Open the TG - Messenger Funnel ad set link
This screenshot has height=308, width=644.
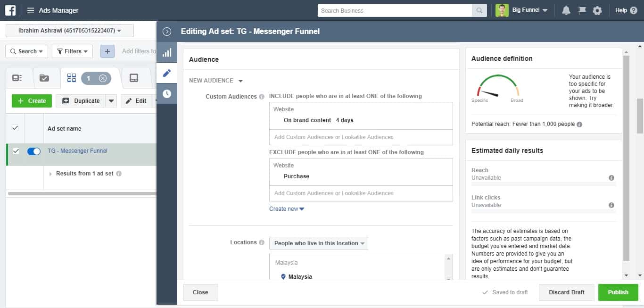77,151
